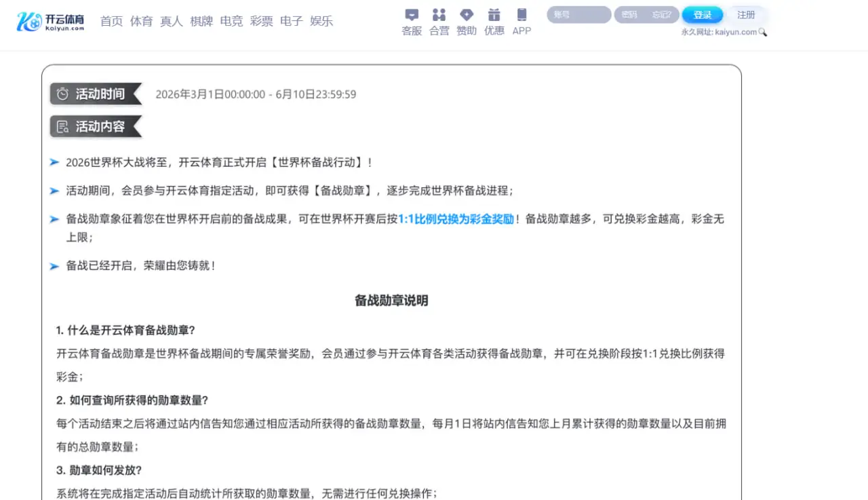The image size is (868, 500).
Task: Click the magnifier icon next to kaiyun.com
Action: click(x=763, y=32)
